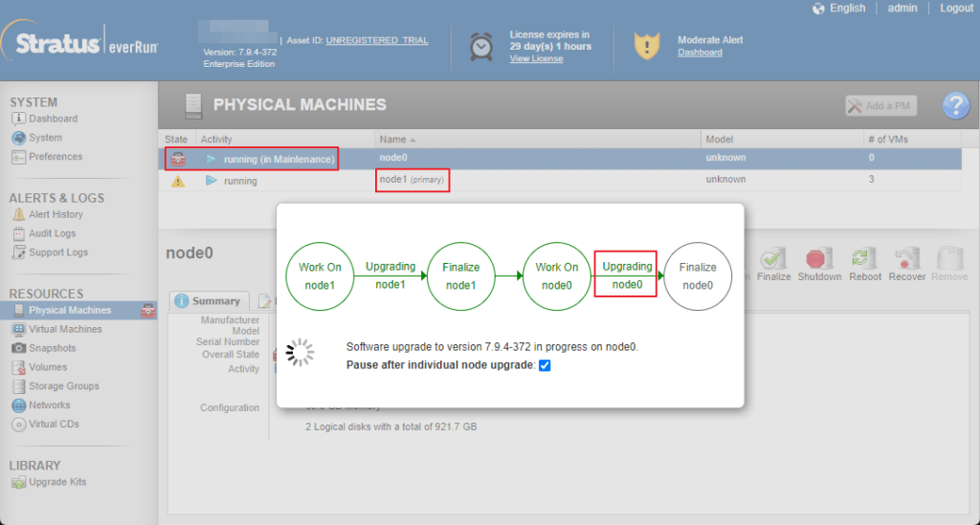Click the running activity of node1
This screenshot has height=525, width=980.
(240, 181)
